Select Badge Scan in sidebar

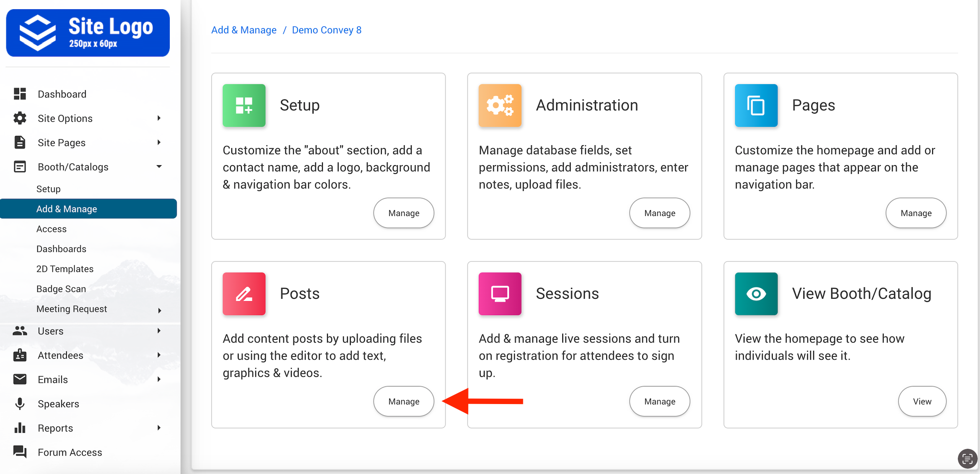pos(61,289)
